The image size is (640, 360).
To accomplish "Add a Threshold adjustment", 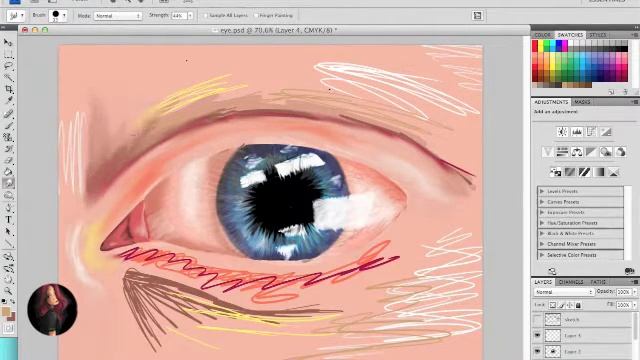I will [x=584, y=172].
